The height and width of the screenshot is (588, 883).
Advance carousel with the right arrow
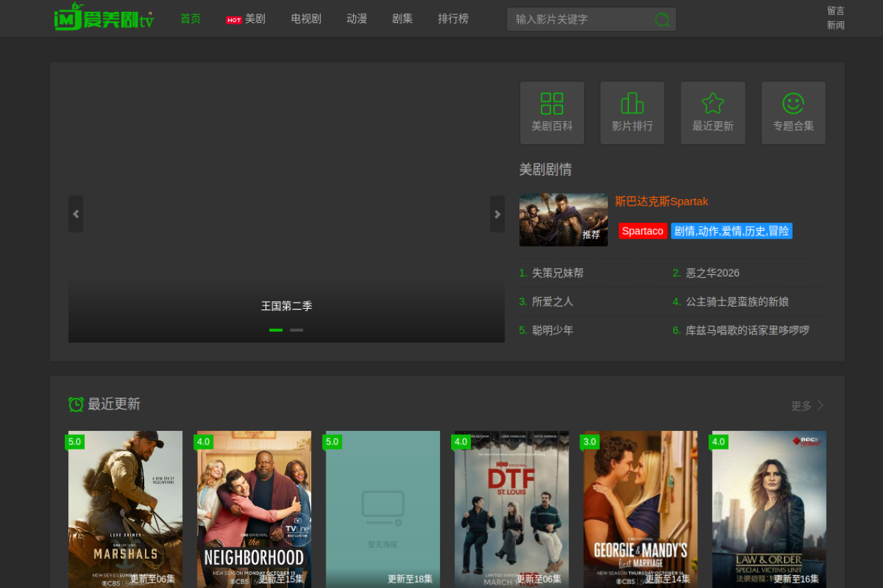click(x=497, y=214)
